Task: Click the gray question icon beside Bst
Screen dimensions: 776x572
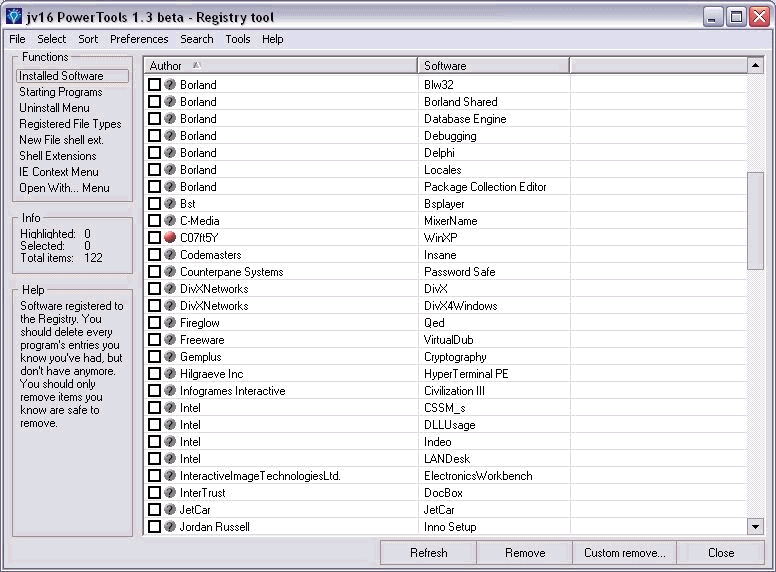Action: click(170, 203)
